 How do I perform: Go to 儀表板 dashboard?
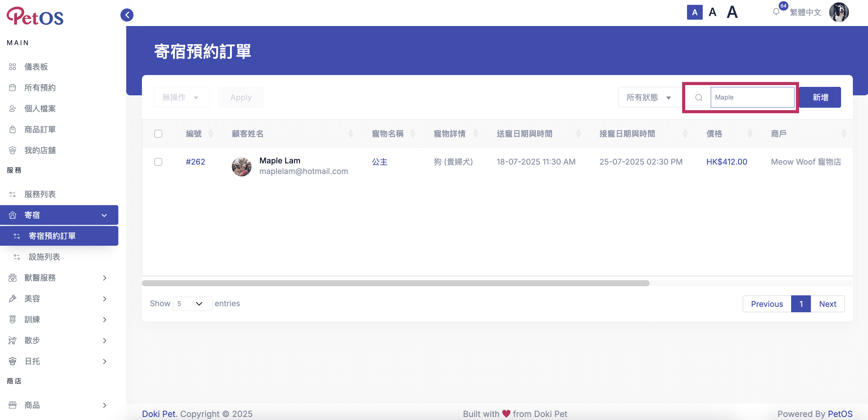coord(36,67)
